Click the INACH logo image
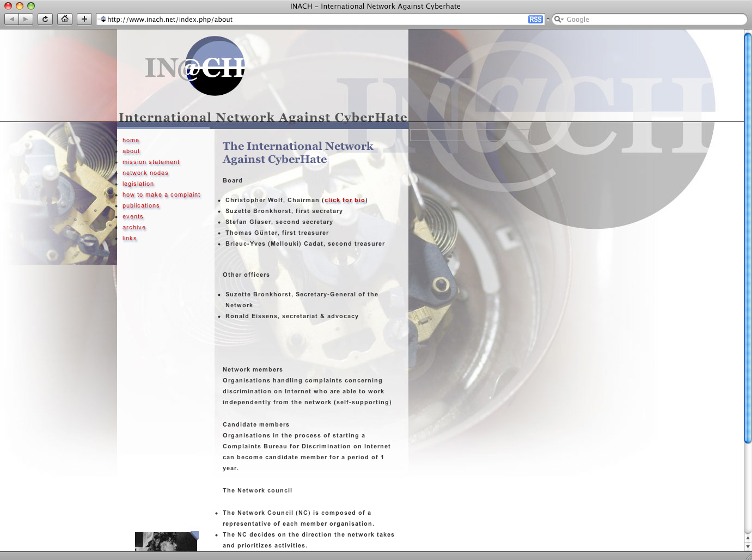The height and width of the screenshot is (560, 752). click(196, 67)
